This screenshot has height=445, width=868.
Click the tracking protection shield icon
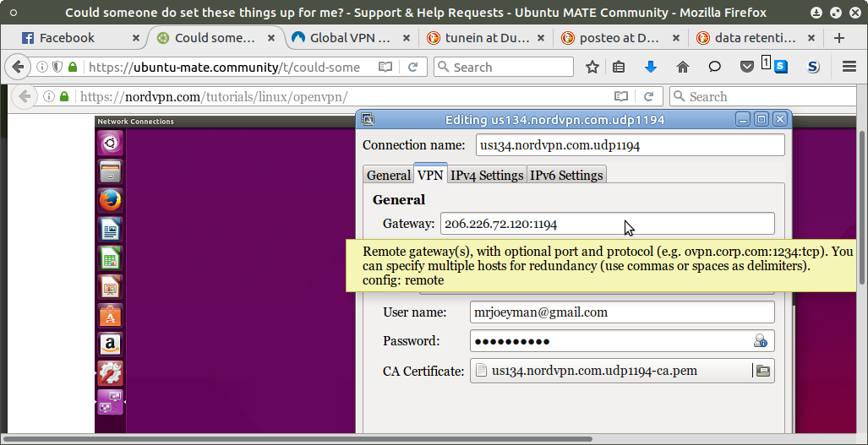(x=57, y=67)
